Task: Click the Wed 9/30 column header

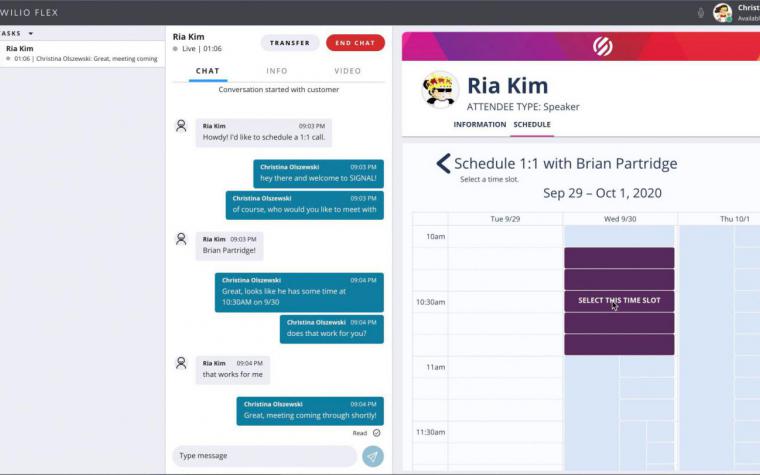Action: pyautogui.click(x=620, y=219)
